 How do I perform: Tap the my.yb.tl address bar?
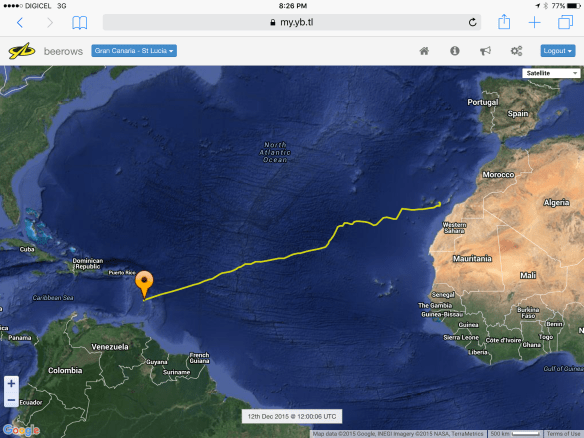pyautogui.click(x=292, y=22)
